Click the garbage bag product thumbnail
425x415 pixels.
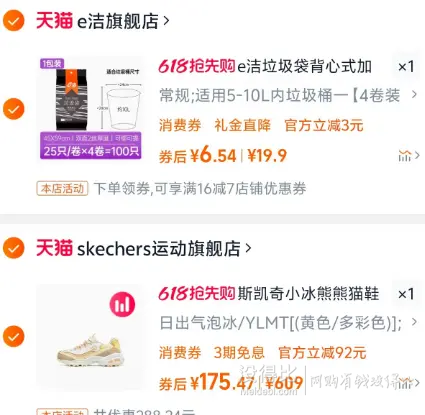[90, 109]
